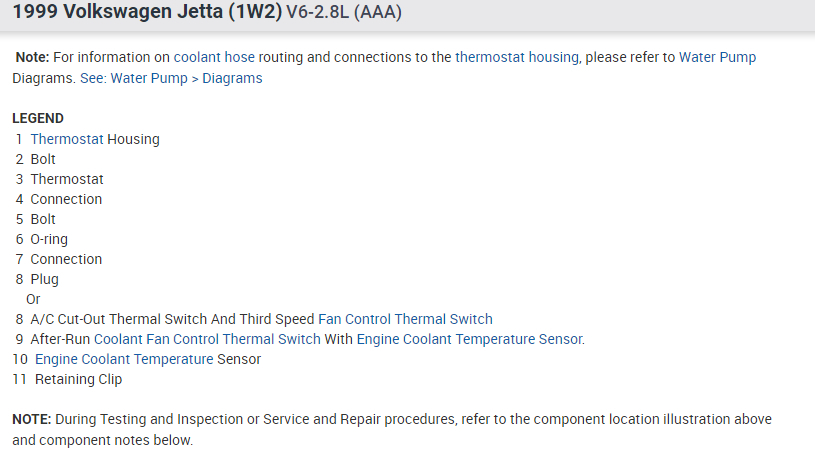Open the 'coolant hose' link in the note
The width and height of the screenshot is (815, 456).
(214, 57)
